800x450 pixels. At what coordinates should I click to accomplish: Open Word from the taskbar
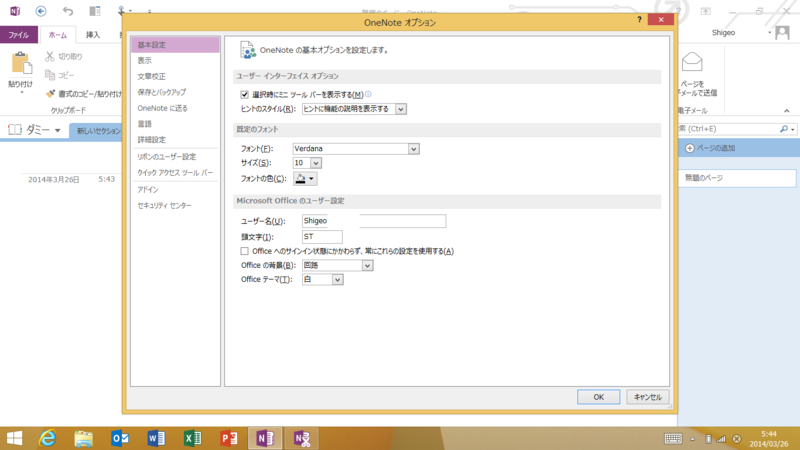pyautogui.click(x=156, y=438)
